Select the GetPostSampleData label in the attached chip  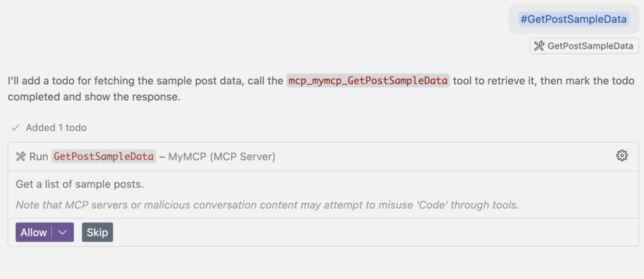pyautogui.click(x=590, y=46)
